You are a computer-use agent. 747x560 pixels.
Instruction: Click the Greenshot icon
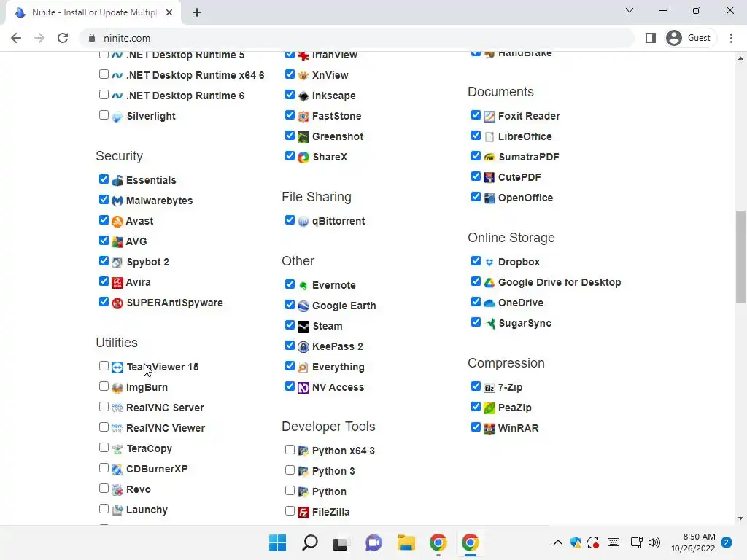pos(303,136)
